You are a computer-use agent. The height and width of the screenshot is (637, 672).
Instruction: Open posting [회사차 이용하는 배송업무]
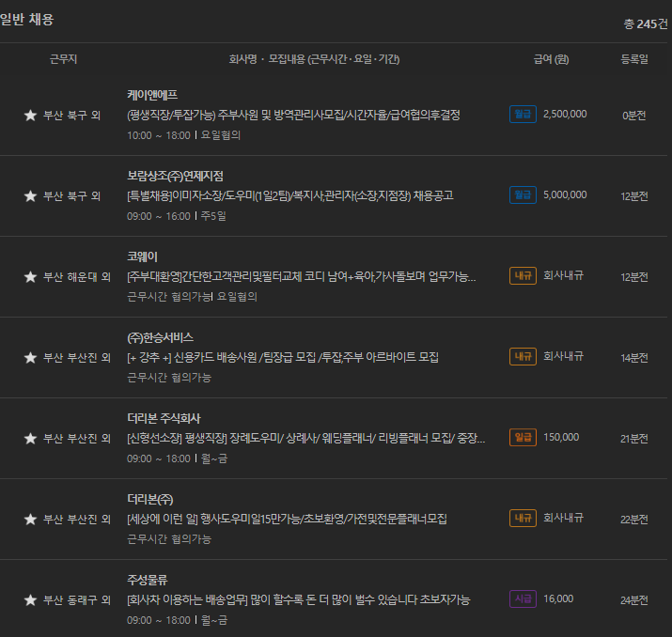[298, 599]
